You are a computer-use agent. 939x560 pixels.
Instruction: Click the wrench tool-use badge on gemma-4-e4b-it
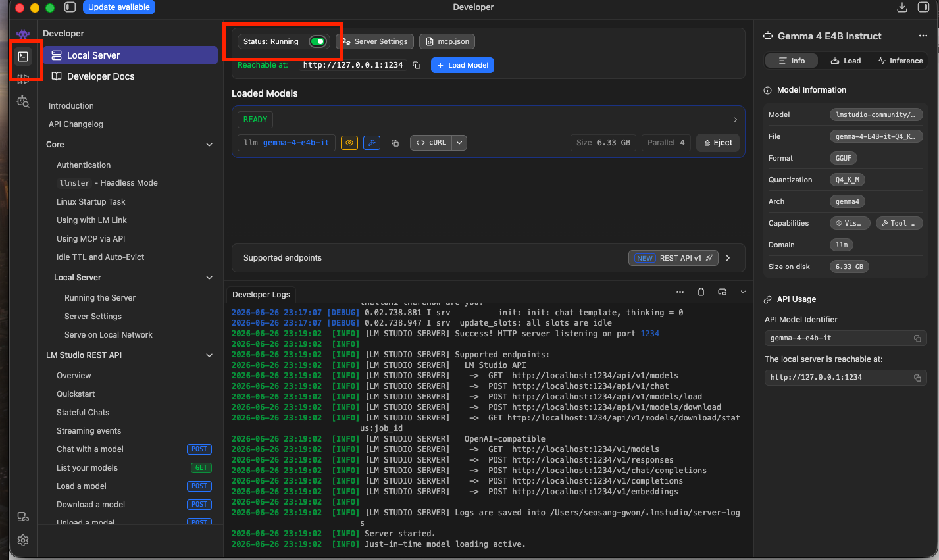372,143
